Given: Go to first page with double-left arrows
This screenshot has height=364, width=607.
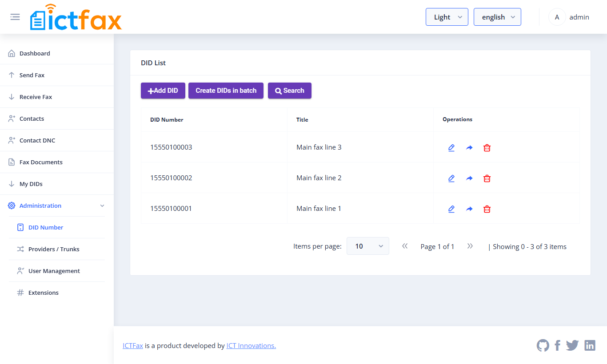Looking at the screenshot, I should (x=405, y=246).
